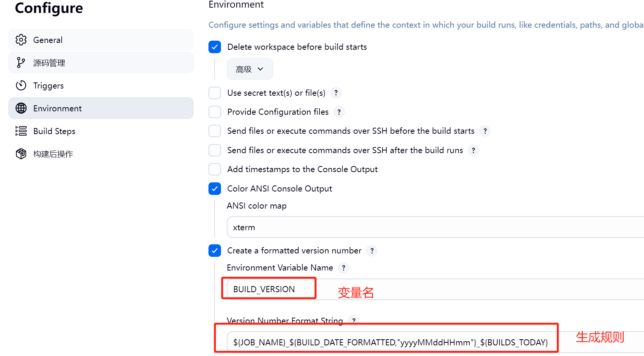Click the Build Steps list icon
Screen dimensions: 644x356
tap(21, 131)
